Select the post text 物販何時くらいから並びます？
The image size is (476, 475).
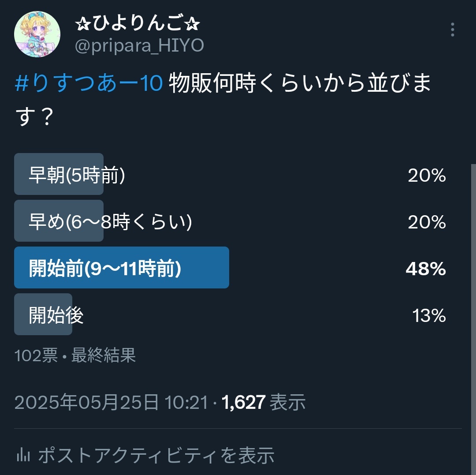coord(223,99)
